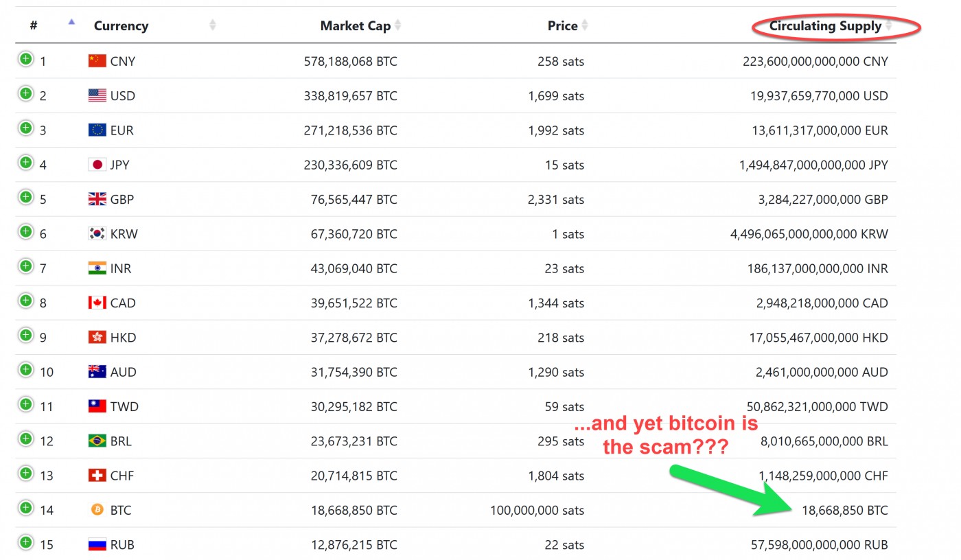Click the European Union flag icon
961x560 pixels.
pyautogui.click(x=97, y=130)
